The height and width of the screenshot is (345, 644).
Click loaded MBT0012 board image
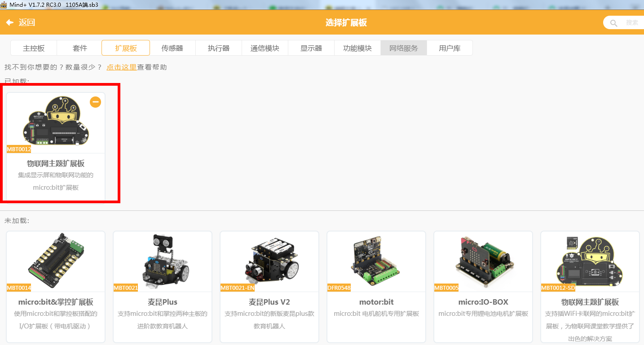56,120
